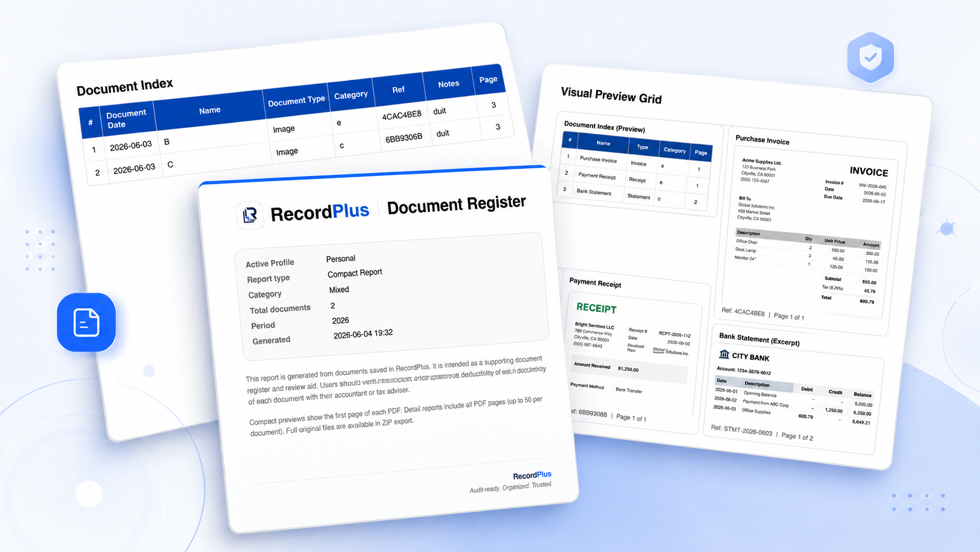Click the Generated timestamp 2026-06-04 19:32
The width and height of the screenshot is (980, 552).
coord(363,334)
